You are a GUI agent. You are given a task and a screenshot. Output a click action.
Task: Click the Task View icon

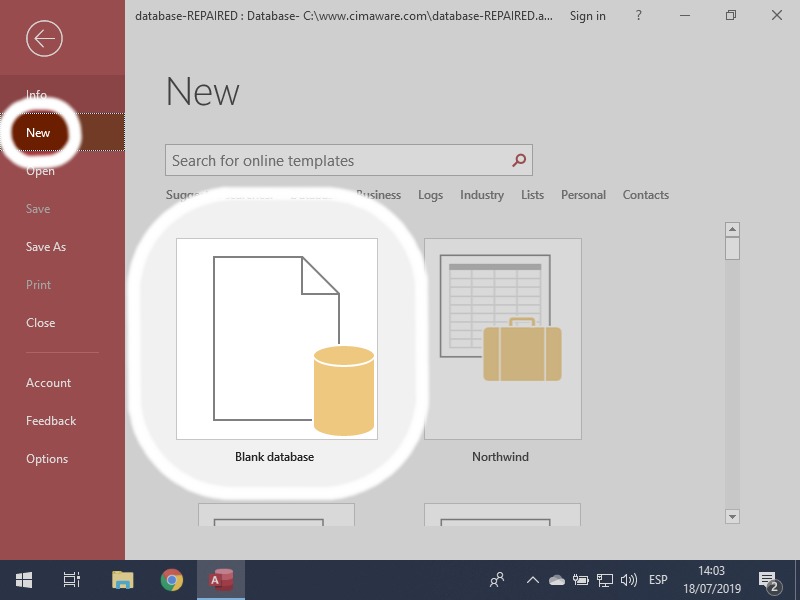[x=72, y=580]
